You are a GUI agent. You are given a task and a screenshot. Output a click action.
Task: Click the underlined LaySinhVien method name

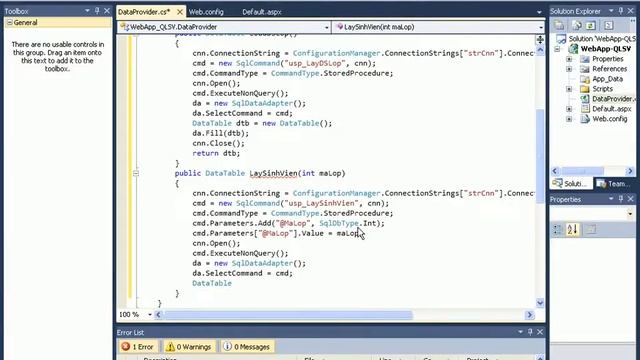click(273, 173)
